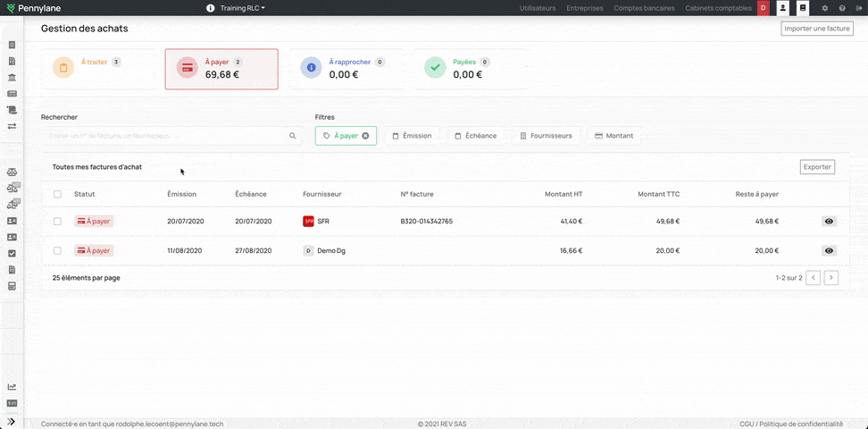Check the SFR invoice row checkbox
Viewport: 868px width, 429px height.
[x=58, y=222]
